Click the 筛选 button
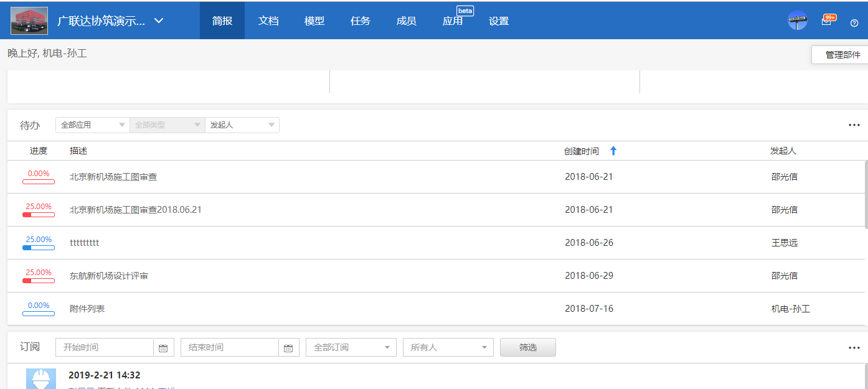868x389 pixels. (527, 347)
